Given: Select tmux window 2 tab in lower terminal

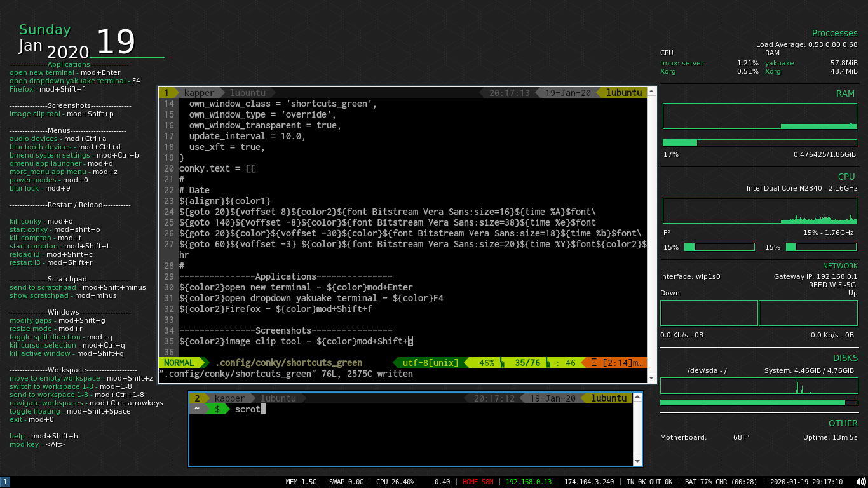Looking at the screenshot, I should pos(197,398).
